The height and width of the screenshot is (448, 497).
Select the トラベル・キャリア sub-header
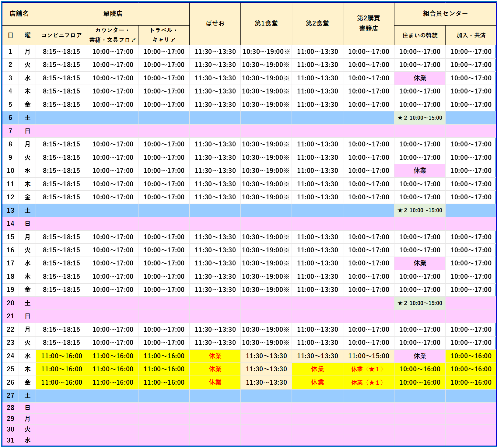click(164, 35)
